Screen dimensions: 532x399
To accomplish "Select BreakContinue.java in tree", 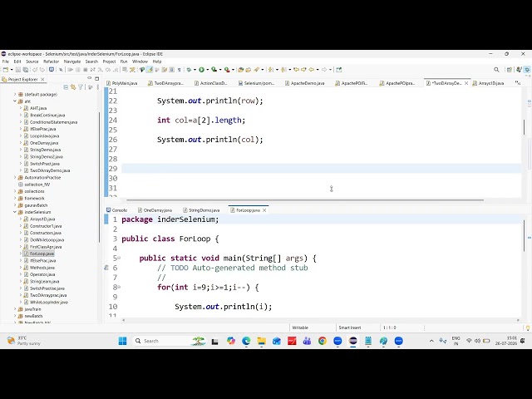I will coord(47,116).
